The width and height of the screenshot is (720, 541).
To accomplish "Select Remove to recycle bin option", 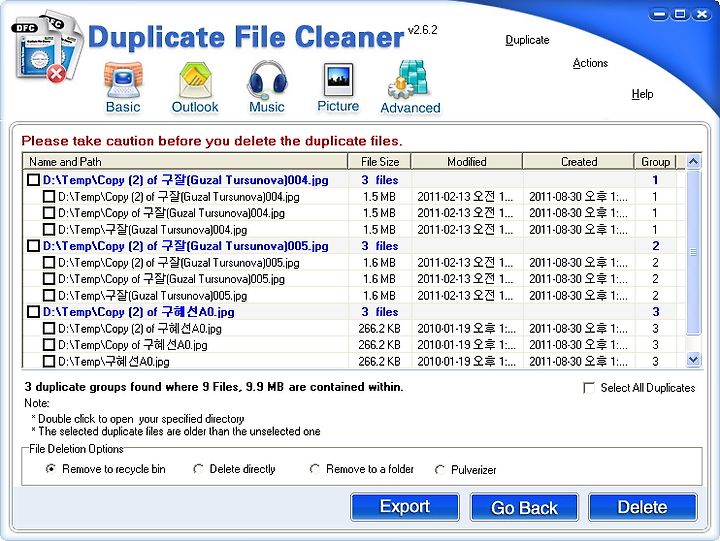I will click(51, 469).
